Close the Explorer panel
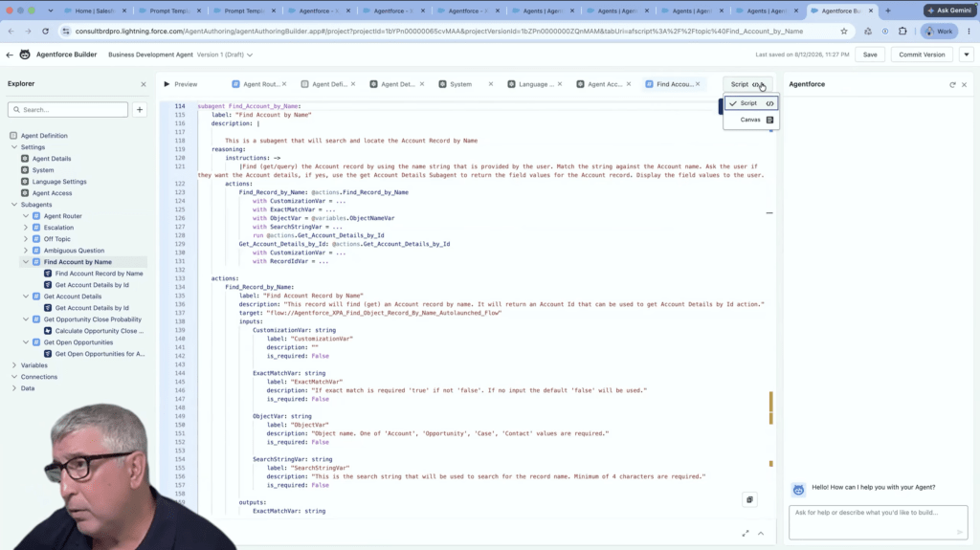Image resolution: width=980 pixels, height=550 pixels. (144, 84)
